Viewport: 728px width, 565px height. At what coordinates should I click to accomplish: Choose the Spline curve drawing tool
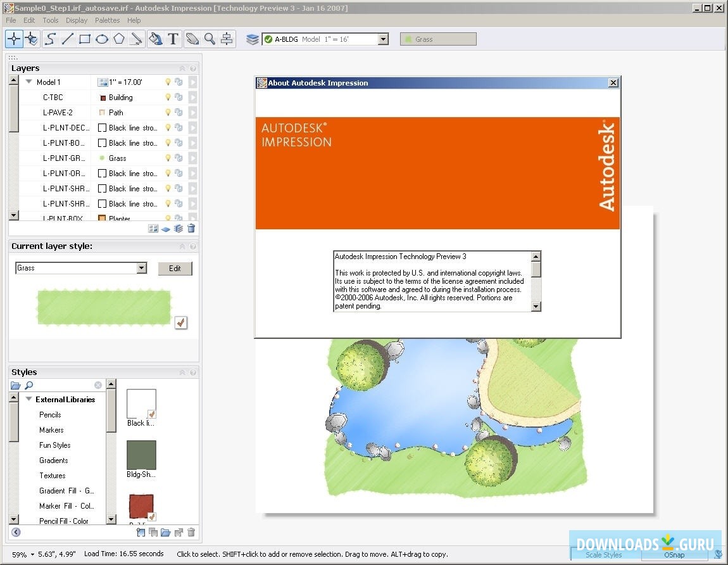pyautogui.click(x=50, y=39)
